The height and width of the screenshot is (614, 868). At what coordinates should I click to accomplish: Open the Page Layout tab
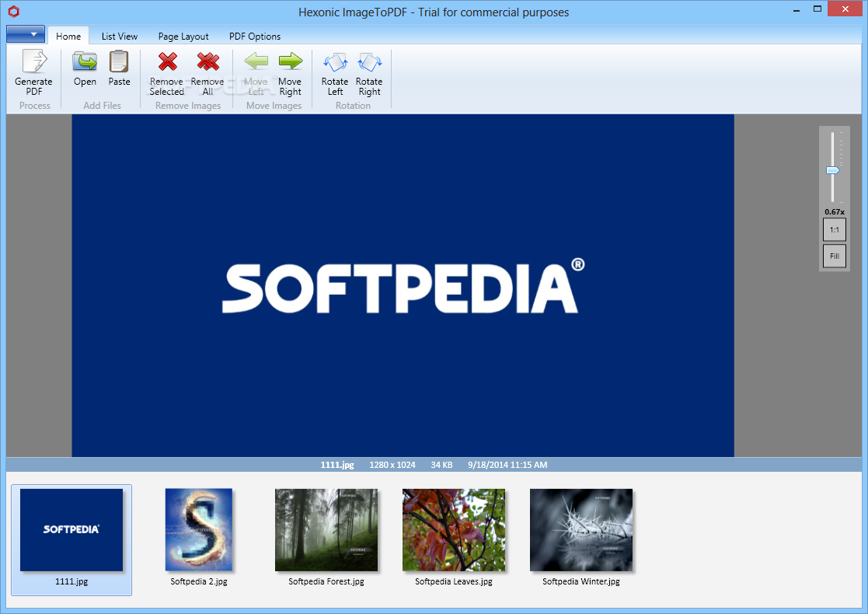pyautogui.click(x=183, y=36)
